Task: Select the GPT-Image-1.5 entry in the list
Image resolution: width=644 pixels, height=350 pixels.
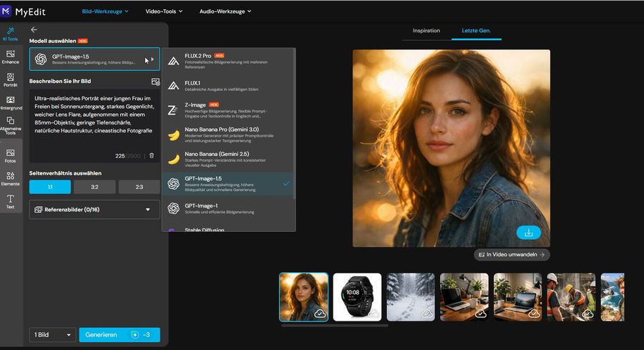Action: coord(228,184)
